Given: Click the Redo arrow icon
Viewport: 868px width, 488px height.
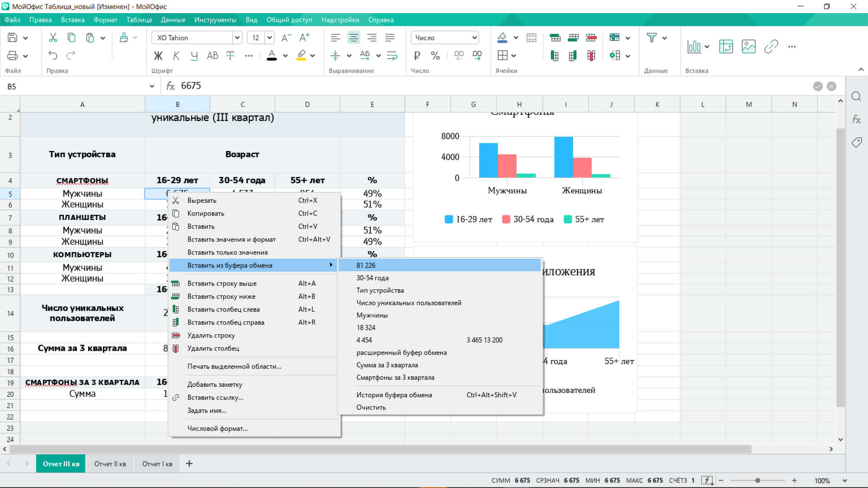Looking at the screenshot, I should (71, 56).
